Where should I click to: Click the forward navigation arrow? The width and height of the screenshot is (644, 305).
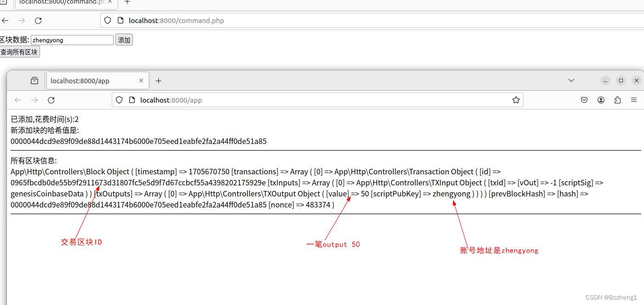34,100
